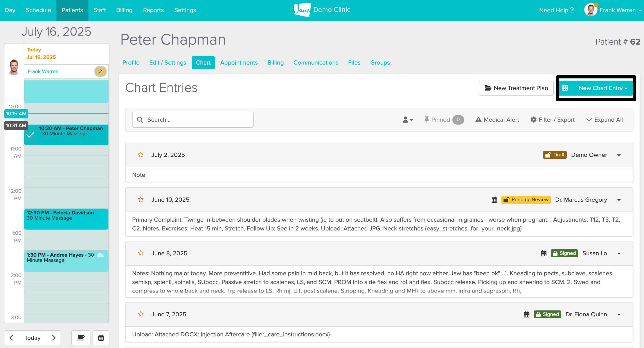Expand All chart entries
This screenshot has width=644, height=348.
pyautogui.click(x=604, y=120)
